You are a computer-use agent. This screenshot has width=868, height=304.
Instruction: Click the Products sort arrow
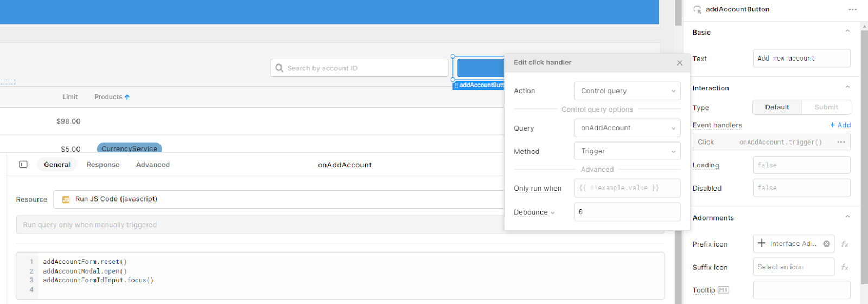[127, 97]
